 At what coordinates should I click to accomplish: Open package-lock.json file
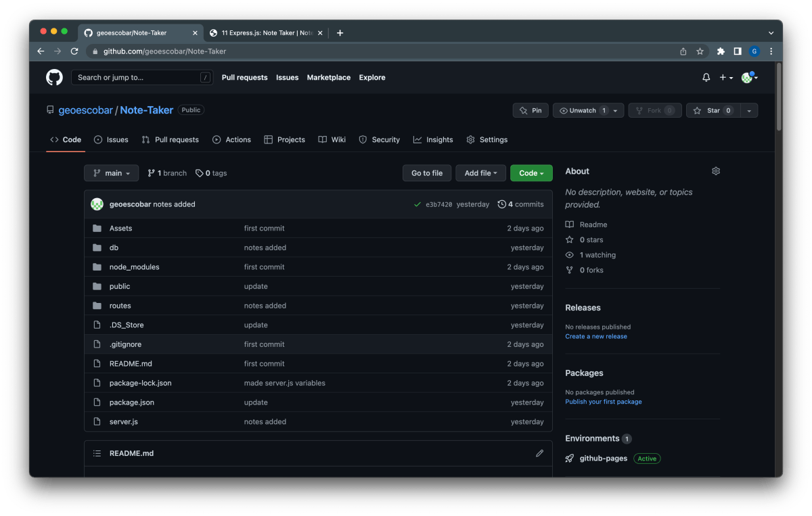pyautogui.click(x=141, y=383)
